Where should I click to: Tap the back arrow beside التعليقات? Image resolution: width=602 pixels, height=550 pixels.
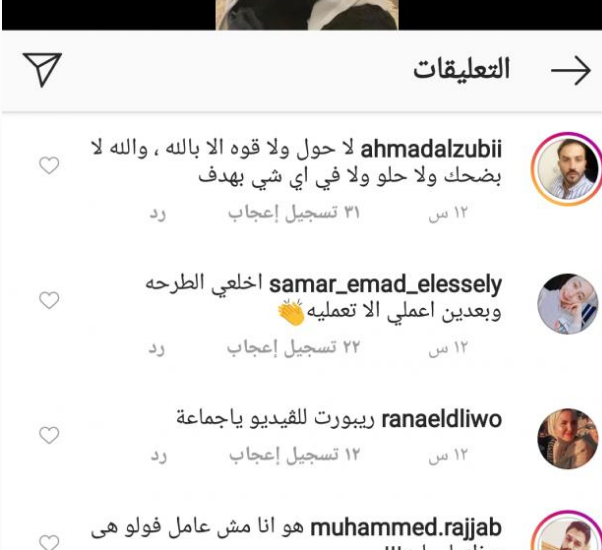571,71
